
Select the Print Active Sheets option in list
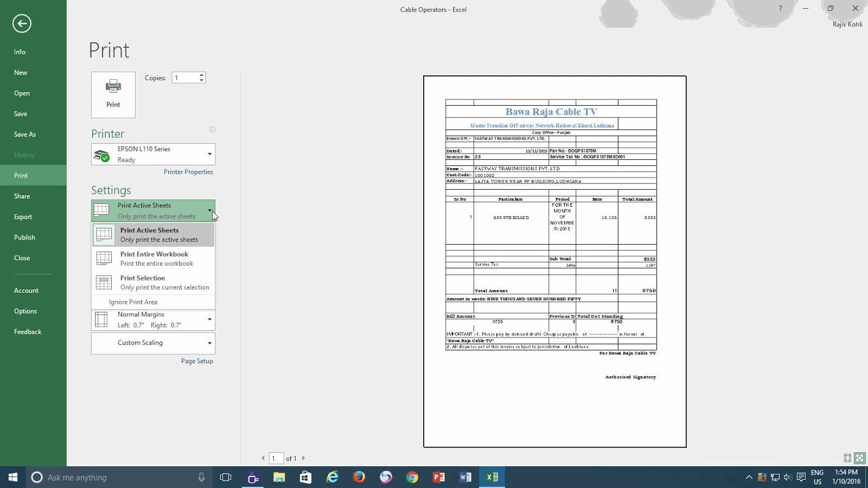coord(153,235)
